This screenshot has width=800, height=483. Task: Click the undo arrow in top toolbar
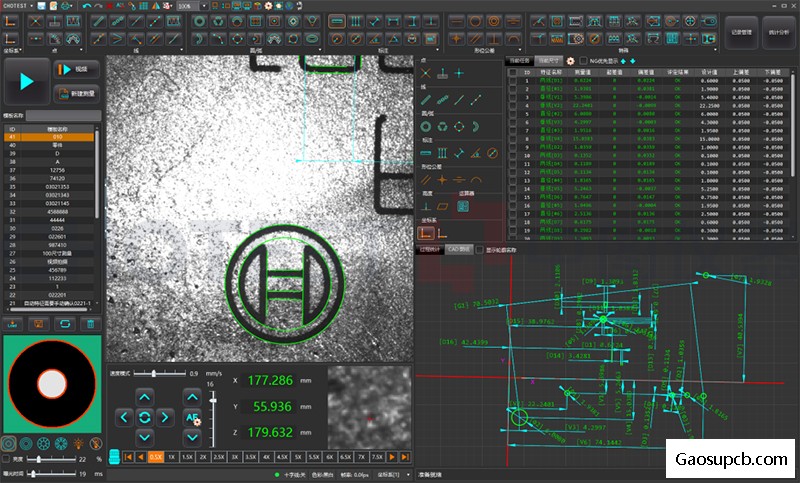pos(87,6)
